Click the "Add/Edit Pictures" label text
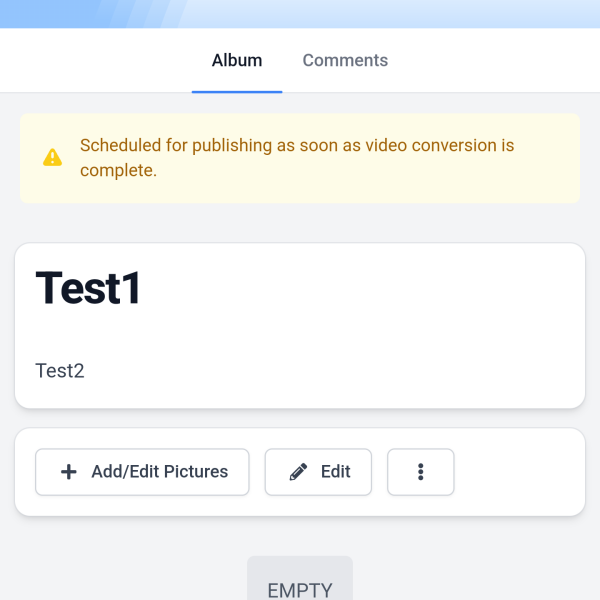Image resolution: width=600 pixels, height=600 pixels. tap(159, 472)
